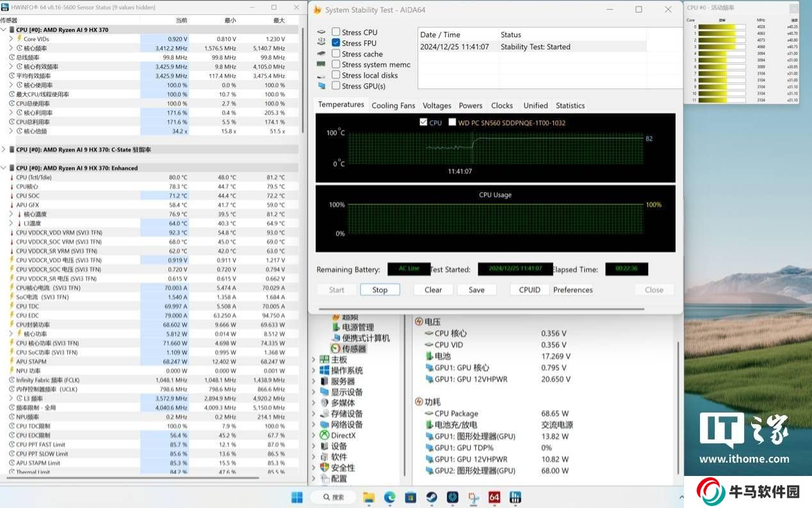
Task: Expand the 主板 tree node
Action: [x=313, y=360]
